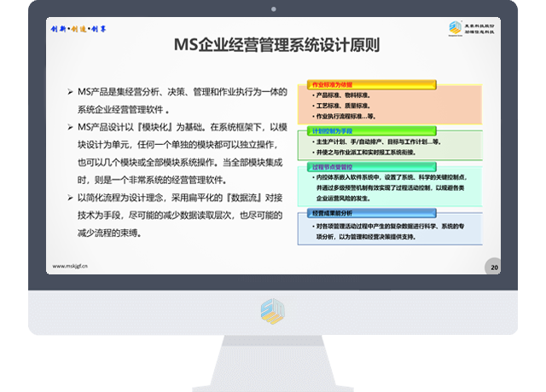Click the page number 20 badge
The image size is (546, 392).
492,268
